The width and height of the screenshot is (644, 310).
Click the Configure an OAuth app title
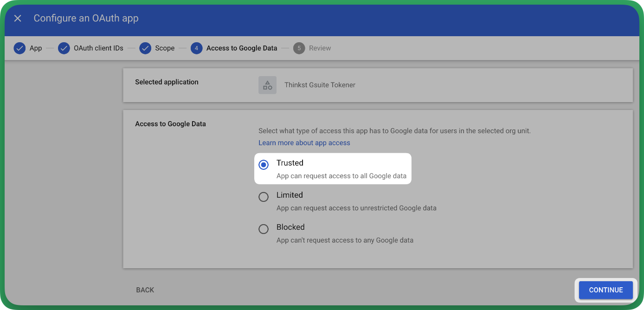[x=86, y=19]
